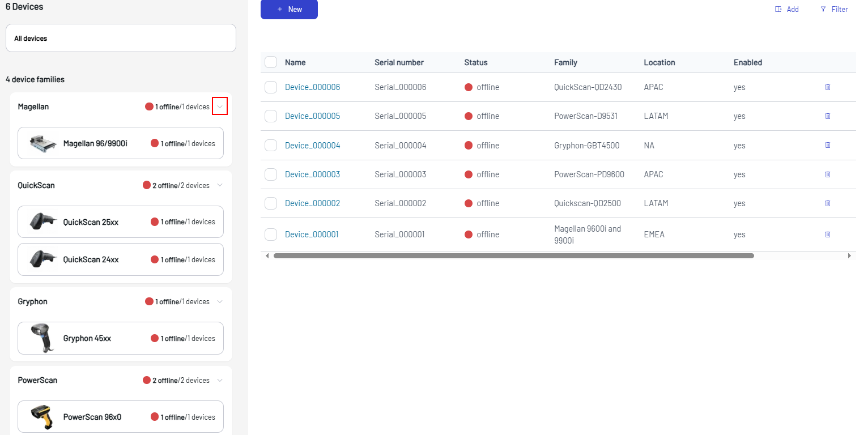This screenshot has width=868, height=435.
Task: Select the Status column header
Action: click(x=475, y=62)
